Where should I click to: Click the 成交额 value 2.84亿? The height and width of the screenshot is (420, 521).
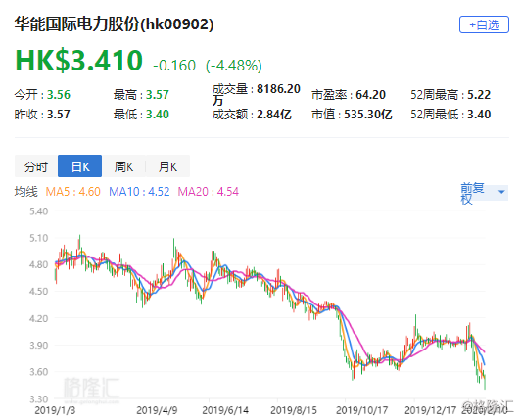coord(274,115)
